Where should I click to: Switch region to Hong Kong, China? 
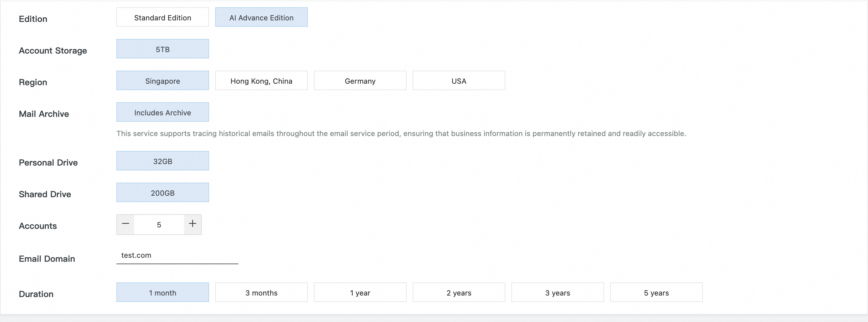pos(261,81)
